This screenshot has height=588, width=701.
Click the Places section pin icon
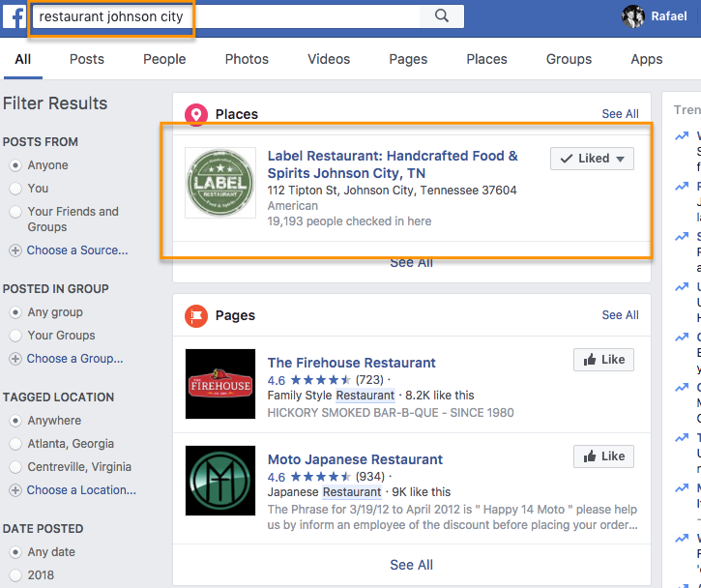coord(196,114)
